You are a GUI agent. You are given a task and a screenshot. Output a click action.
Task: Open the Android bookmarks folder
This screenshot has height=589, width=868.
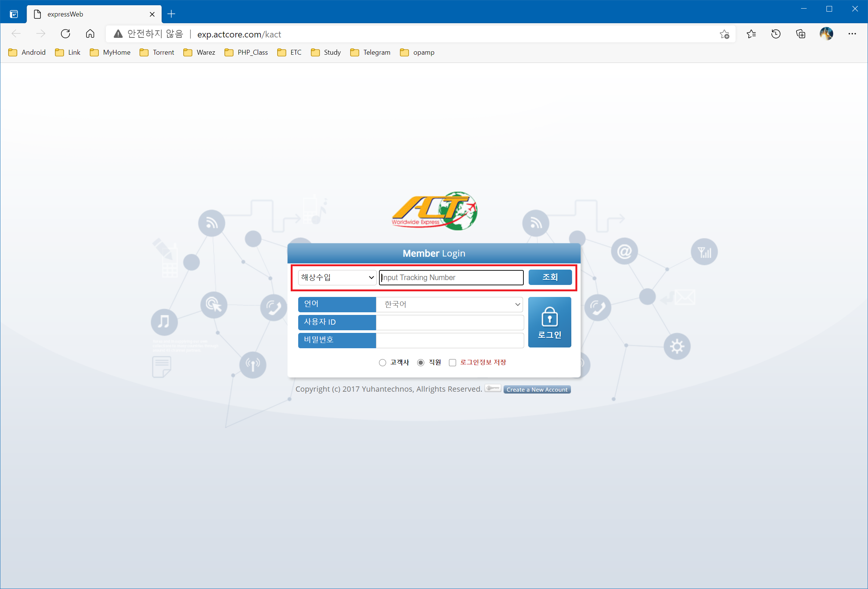click(27, 52)
